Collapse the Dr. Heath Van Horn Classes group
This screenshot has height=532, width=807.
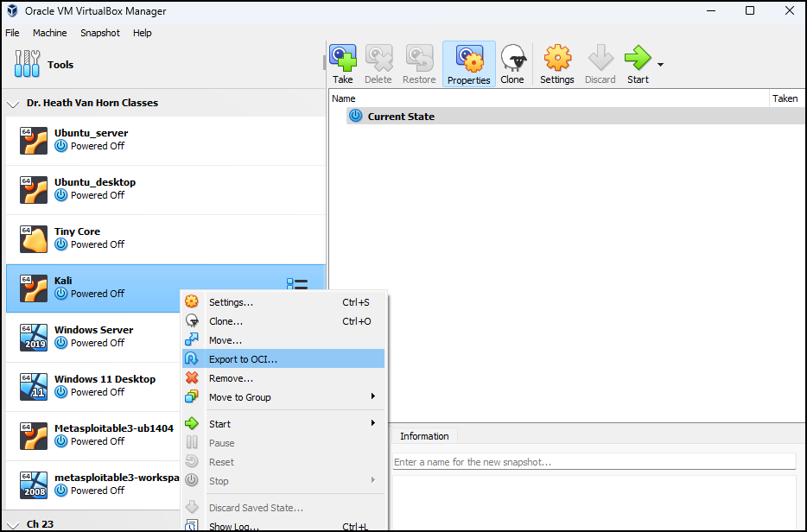pyautogui.click(x=12, y=104)
